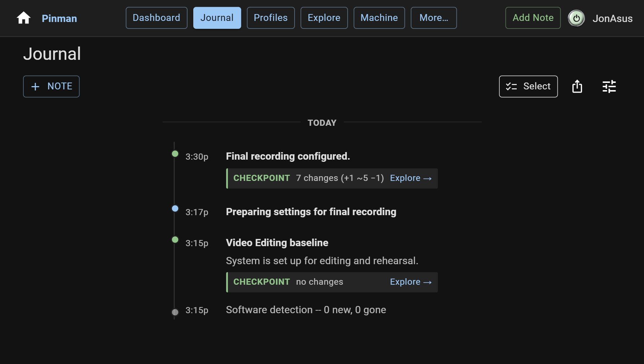Open the More... menu

pos(434,18)
